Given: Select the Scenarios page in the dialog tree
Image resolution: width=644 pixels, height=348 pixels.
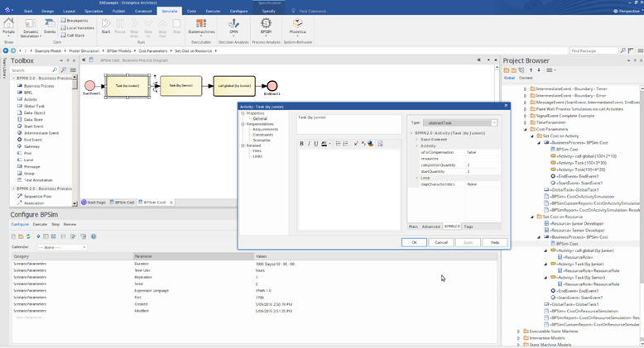Looking at the screenshot, I should [262, 140].
